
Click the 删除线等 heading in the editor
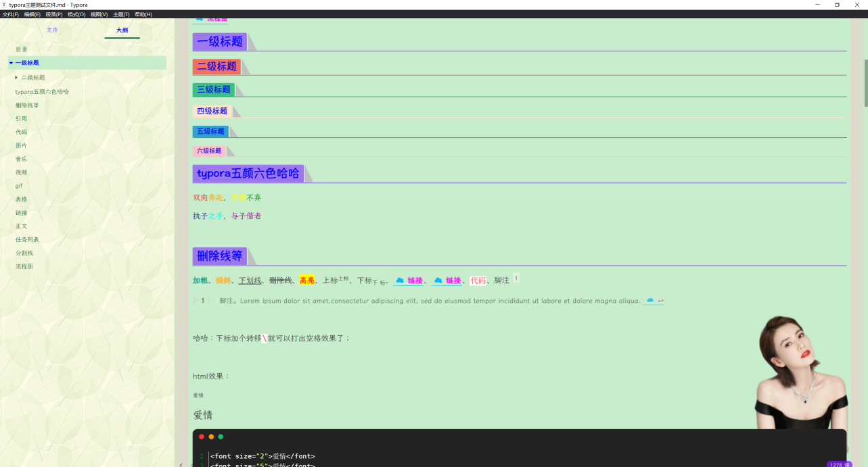coord(220,256)
